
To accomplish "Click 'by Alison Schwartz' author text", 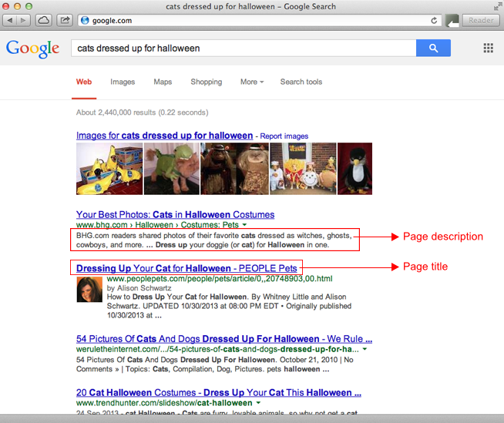I will coord(139,288).
